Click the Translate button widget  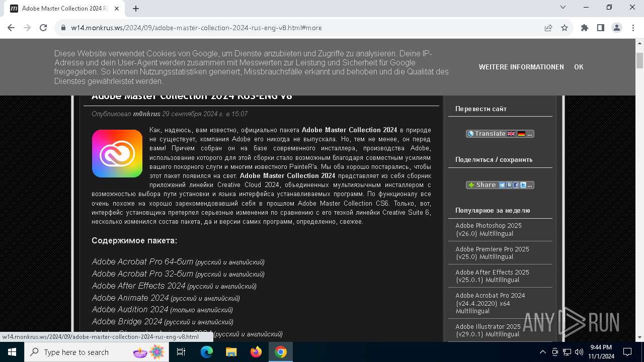pos(500,134)
